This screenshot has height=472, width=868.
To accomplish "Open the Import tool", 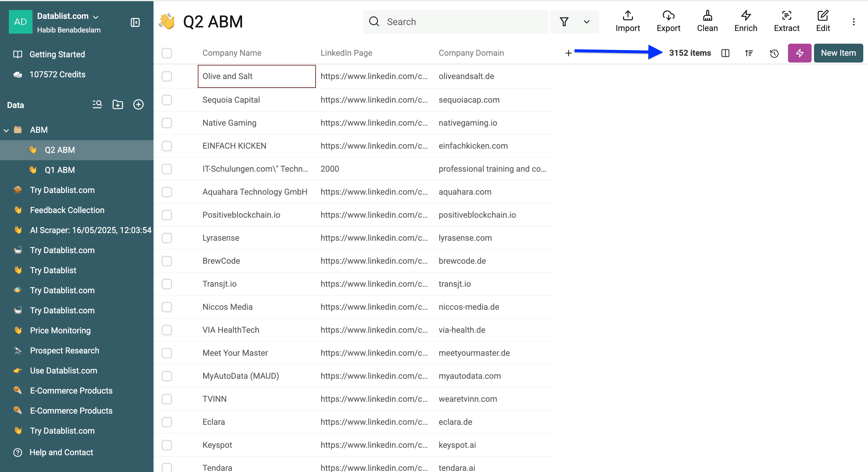I will [x=627, y=21].
